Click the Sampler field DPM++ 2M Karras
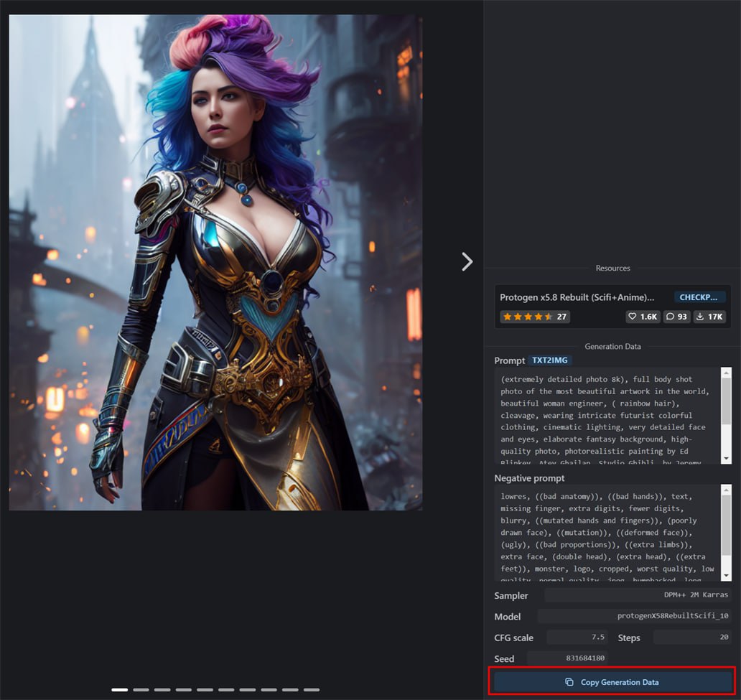The height and width of the screenshot is (700, 741). point(637,595)
